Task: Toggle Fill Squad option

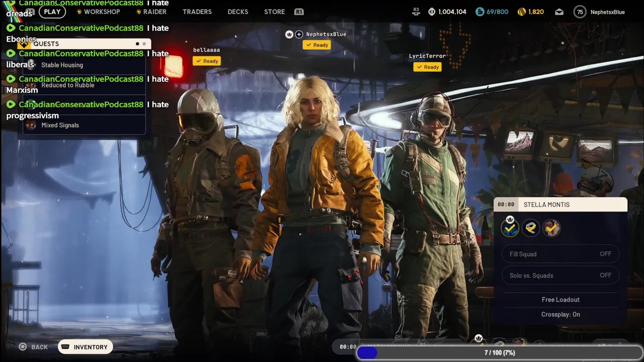Action: click(x=560, y=254)
